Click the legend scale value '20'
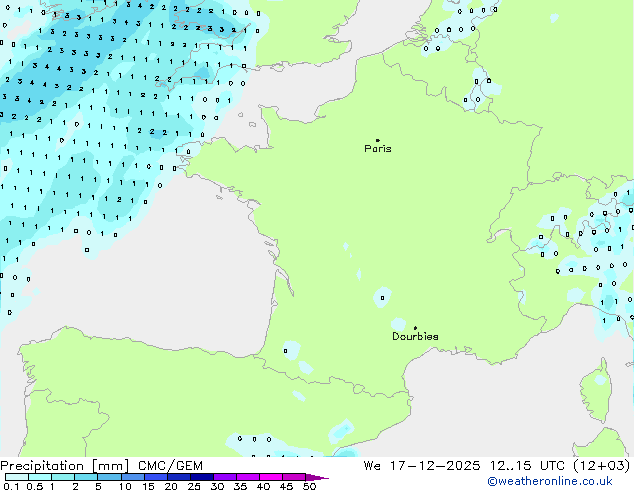The image size is (634, 490). click(x=171, y=486)
